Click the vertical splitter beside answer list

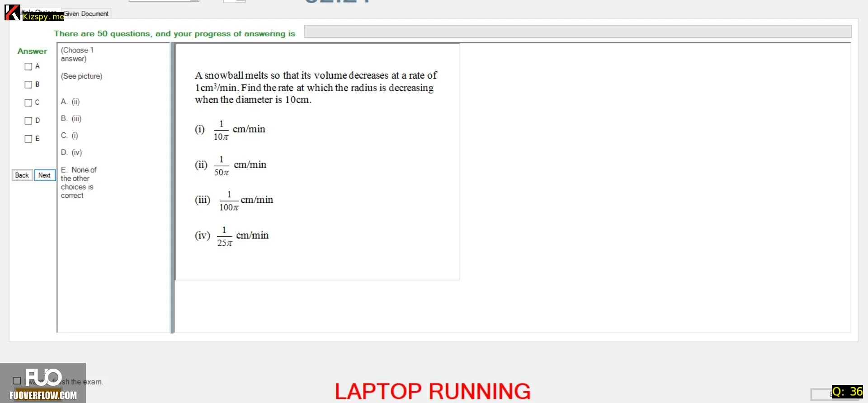172,188
